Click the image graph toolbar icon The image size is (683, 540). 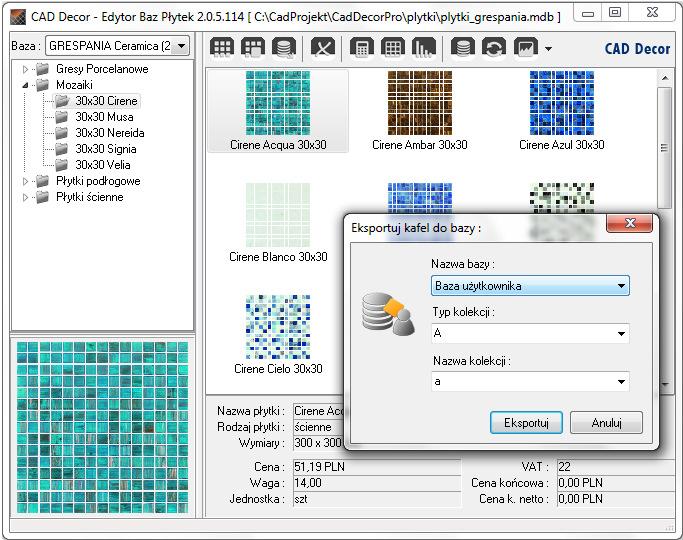point(526,47)
